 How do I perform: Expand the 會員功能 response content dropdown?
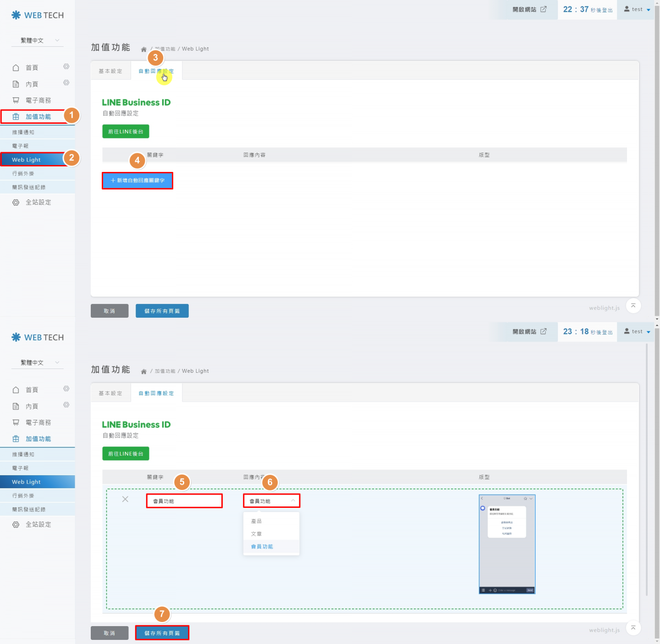(x=271, y=501)
